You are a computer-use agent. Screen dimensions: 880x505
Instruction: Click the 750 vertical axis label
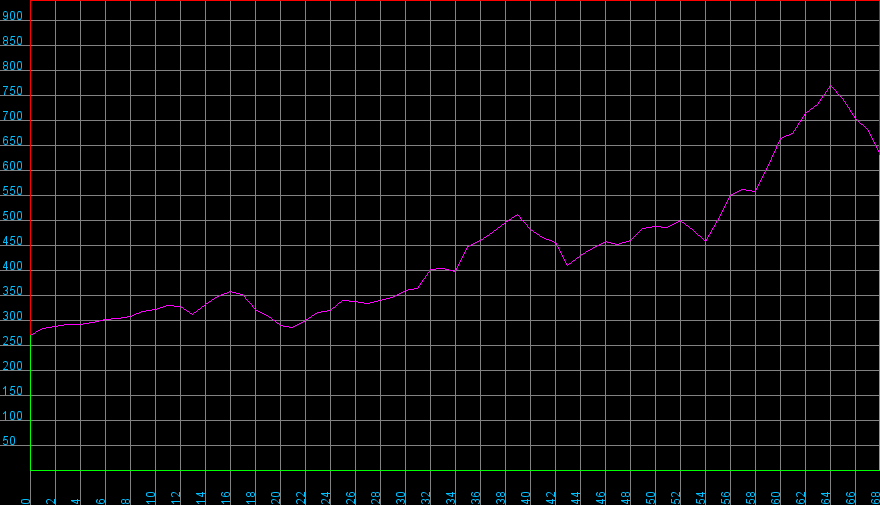(12, 91)
